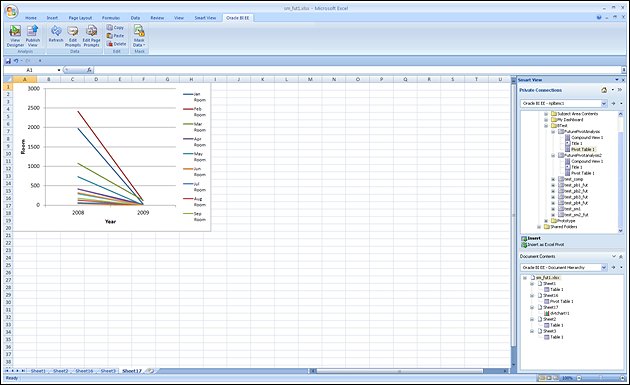The image size is (630, 385).
Task: Click the Office button
Action: pos(12,11)
